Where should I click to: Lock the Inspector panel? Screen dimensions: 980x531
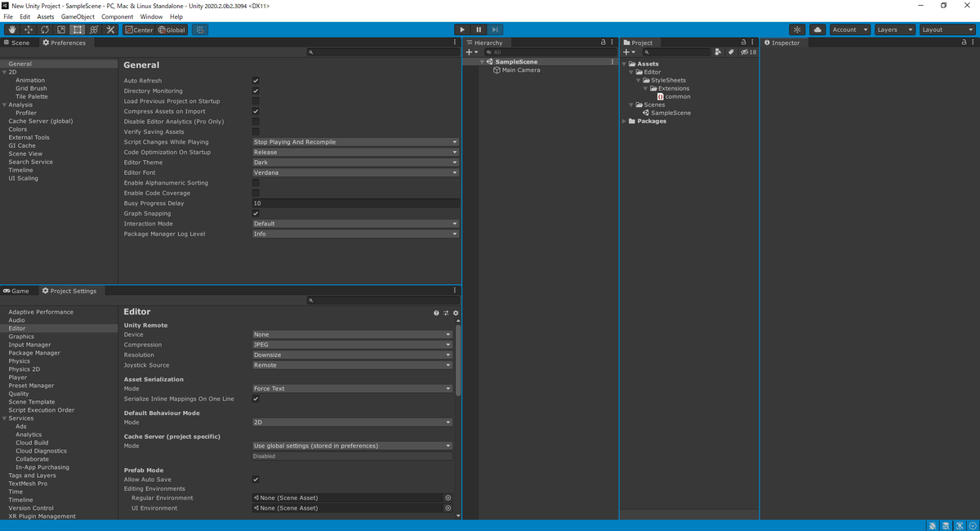coord(965,42)
